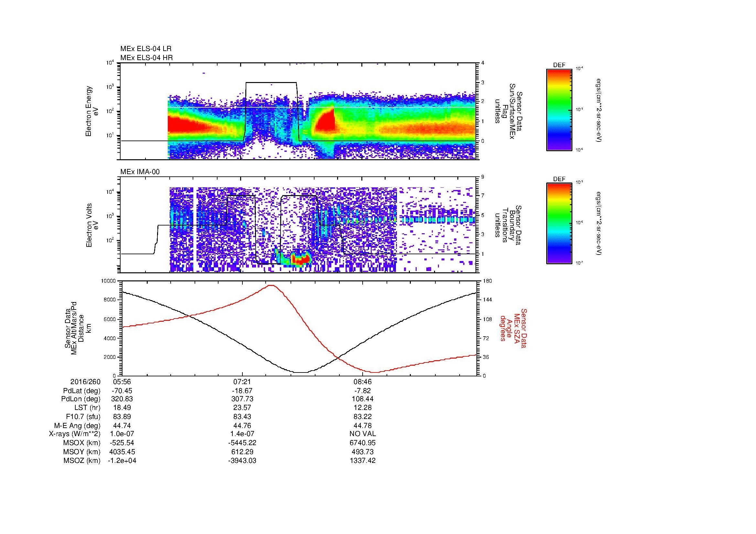Click the MEx ELS-04 LR plot title
The width and height of the screenshot is (756, 534).
(x=145, y=49)
